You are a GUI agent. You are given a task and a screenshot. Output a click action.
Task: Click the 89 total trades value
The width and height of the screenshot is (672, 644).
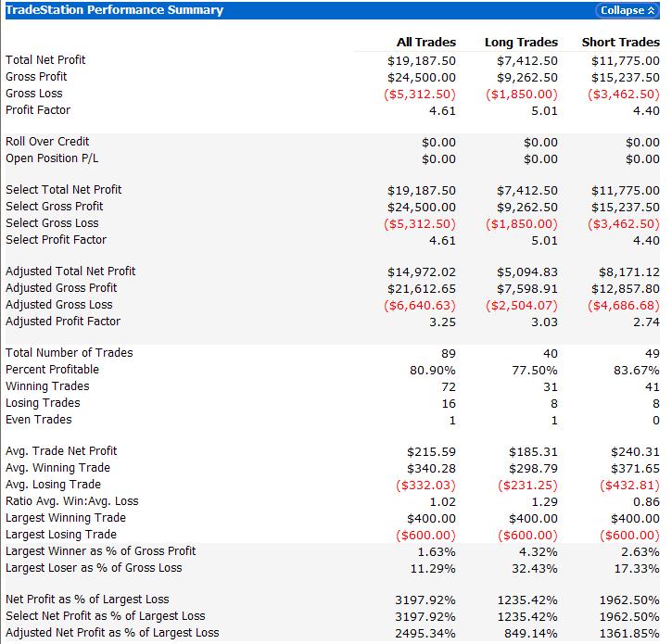pyautogui.click(x=449, y=353)
